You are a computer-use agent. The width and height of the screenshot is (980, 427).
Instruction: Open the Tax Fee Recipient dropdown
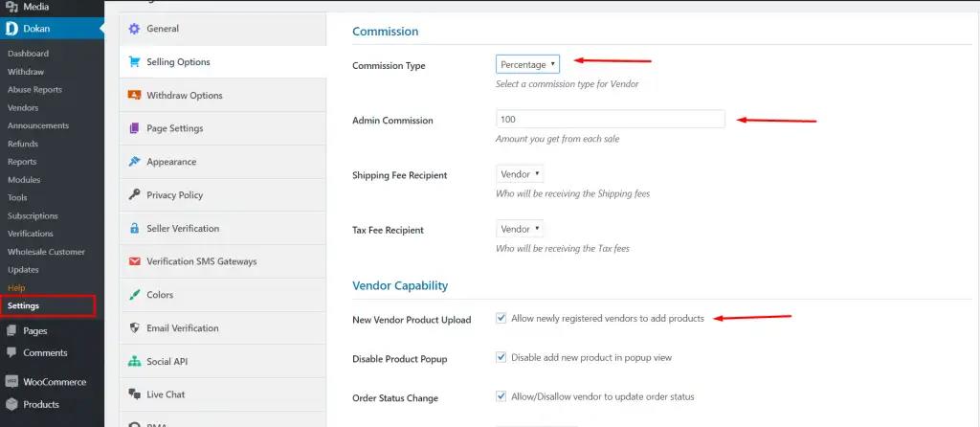click(x=520, y=229)
